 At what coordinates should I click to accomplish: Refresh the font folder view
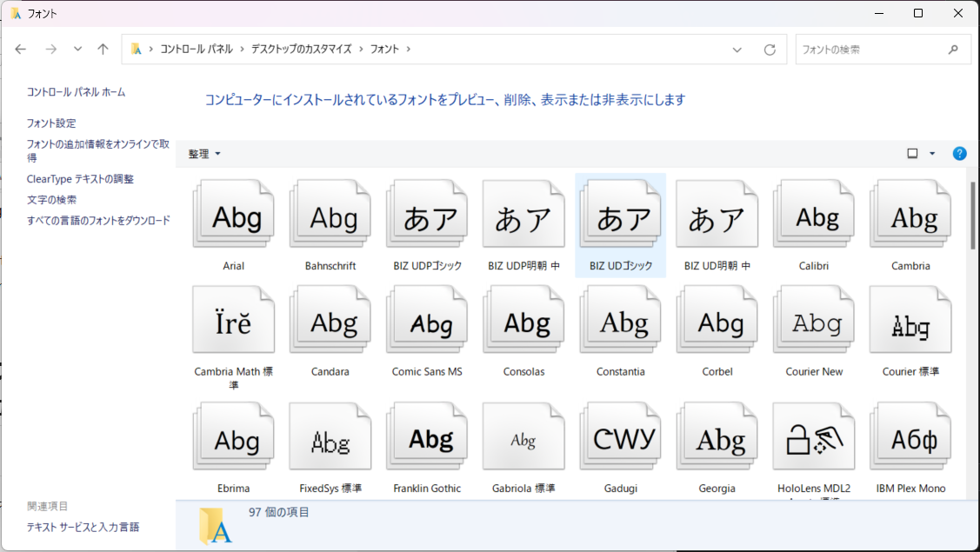tap(770, 50)
